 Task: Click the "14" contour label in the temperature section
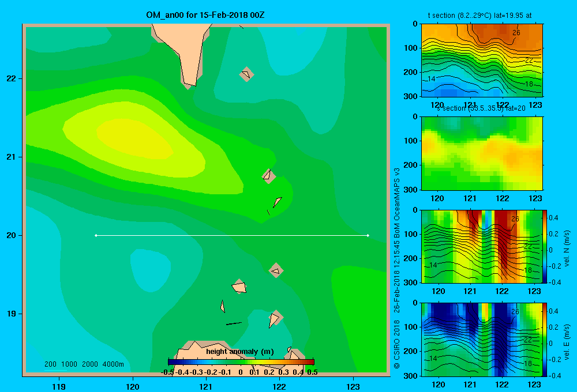pyautogui.click(x=432, y=79)
